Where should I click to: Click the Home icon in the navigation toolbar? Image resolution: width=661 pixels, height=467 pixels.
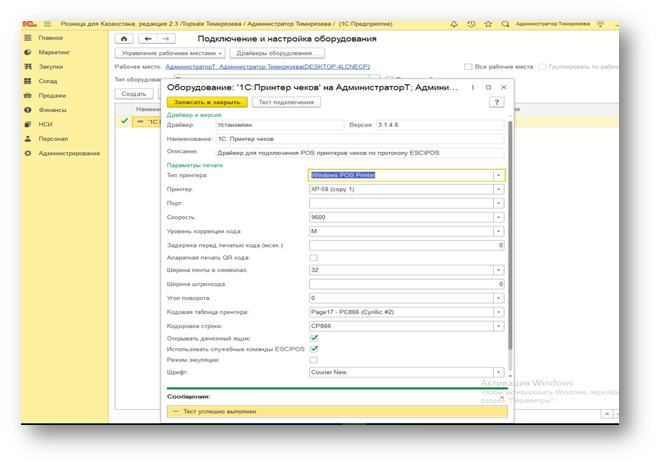[x=124, y=39]
